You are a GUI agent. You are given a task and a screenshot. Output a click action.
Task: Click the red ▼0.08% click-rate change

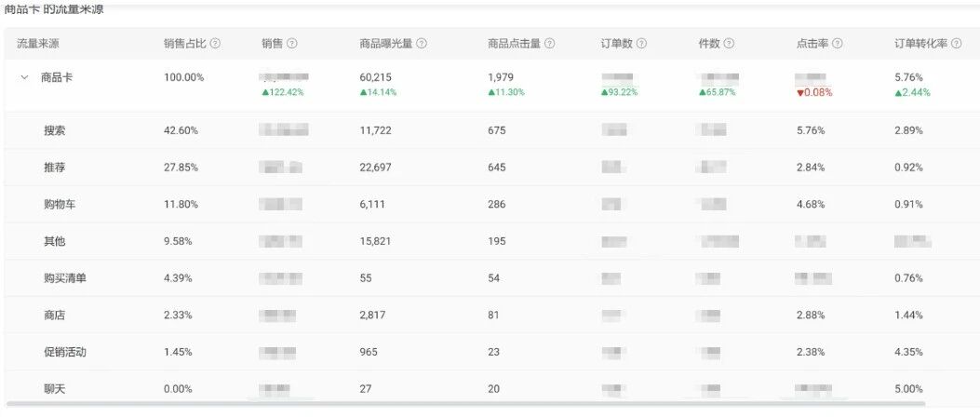pyautogui.click(x=814, y=92)
